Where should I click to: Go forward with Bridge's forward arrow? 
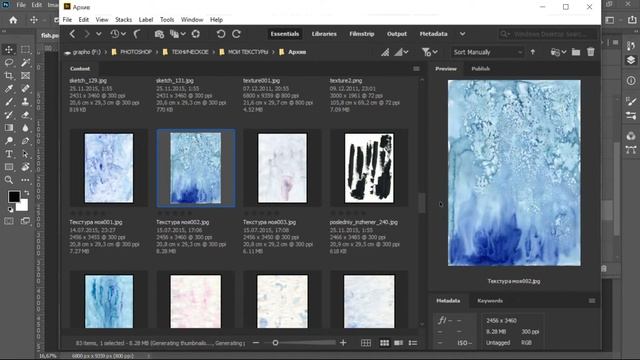pyautogui.click(x=86, y=34)
